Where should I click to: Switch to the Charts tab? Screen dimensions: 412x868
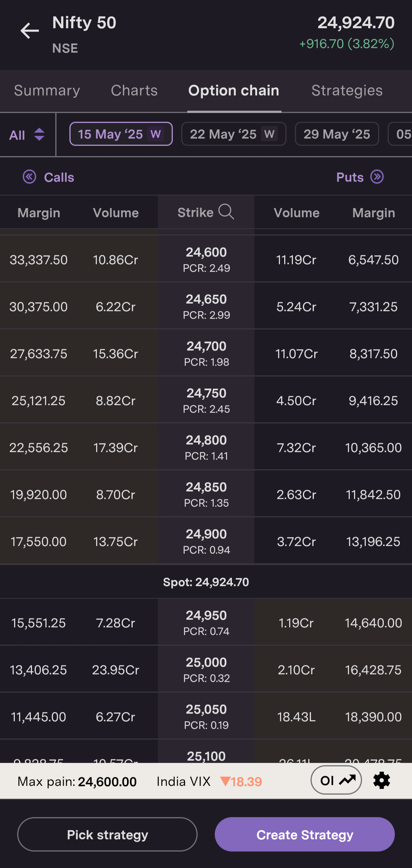pyautogui.click(x=134, y=91)
